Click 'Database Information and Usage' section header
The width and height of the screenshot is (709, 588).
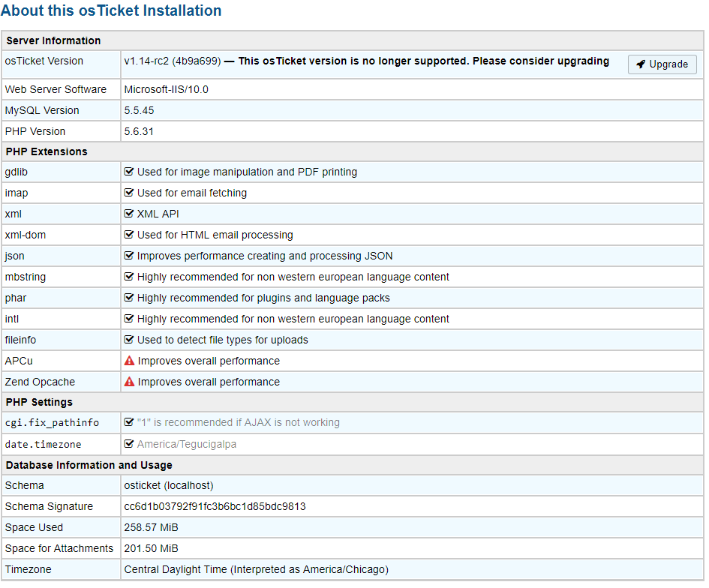pyautogui.click(x=89, y=465)
